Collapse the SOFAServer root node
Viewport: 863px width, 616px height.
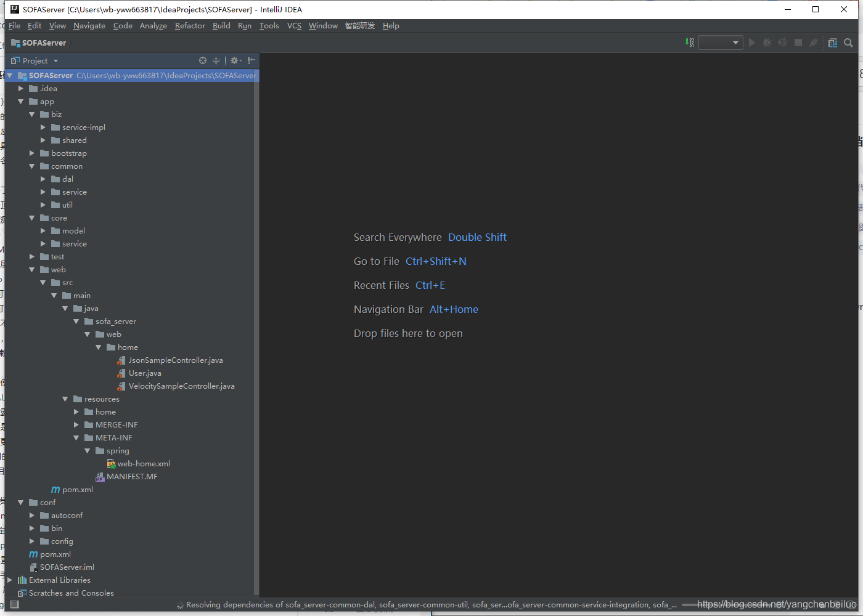point(9,76)
